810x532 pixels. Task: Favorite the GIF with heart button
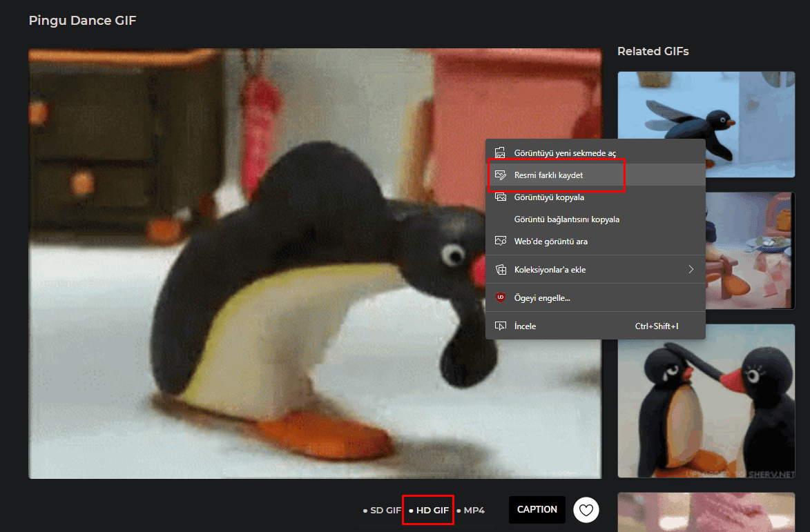click(x=586, y=510)
